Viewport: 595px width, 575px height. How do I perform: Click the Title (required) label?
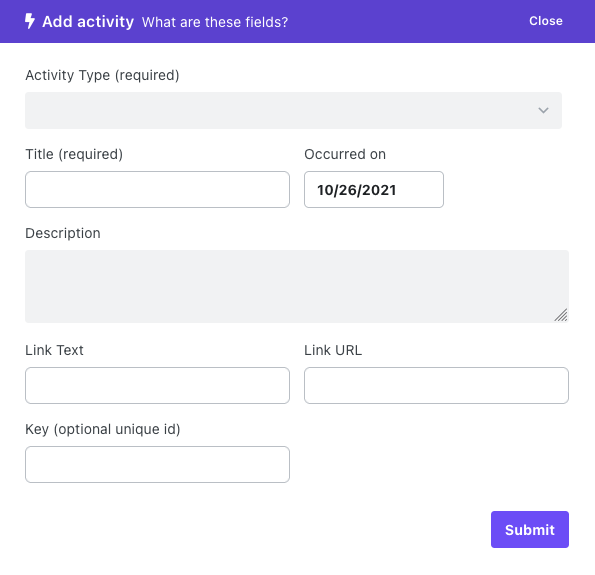pos(74,154)
